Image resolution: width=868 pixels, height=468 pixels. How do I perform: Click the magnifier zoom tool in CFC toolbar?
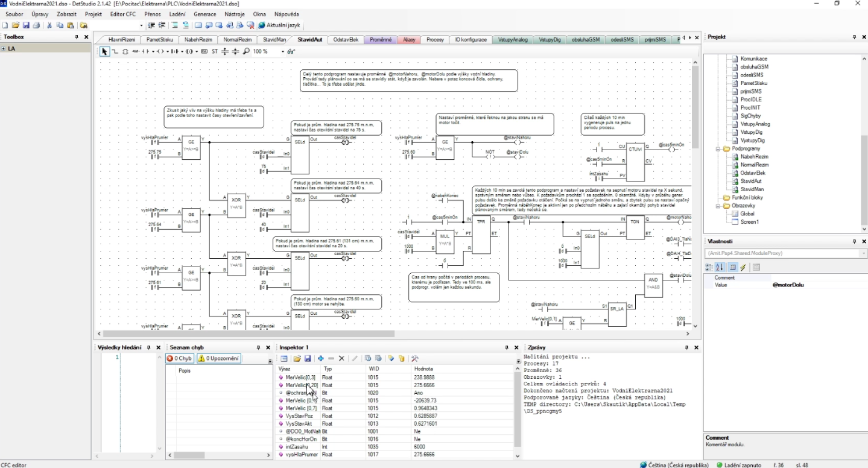246,52
